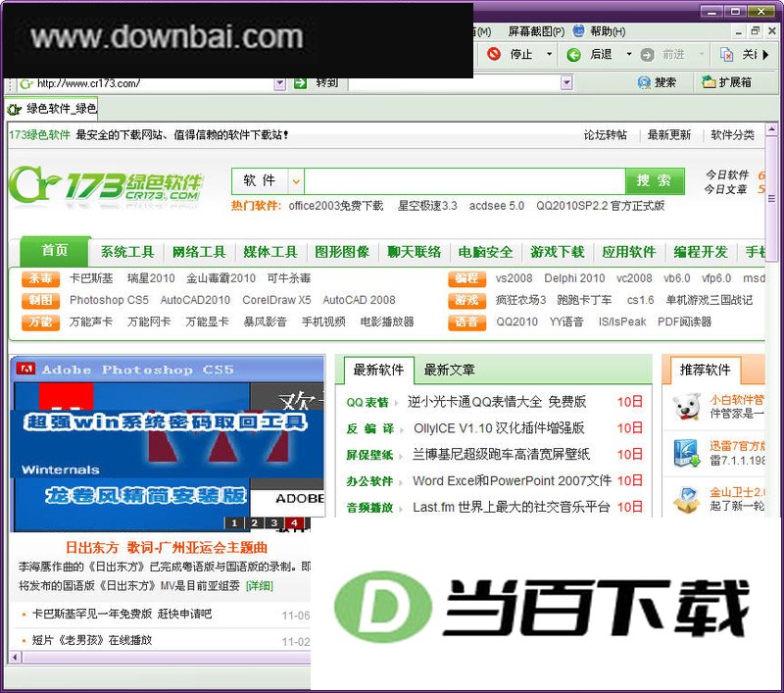Screen dimensions: 784x693
Task: Click the 迅雷7 download software icon
Action: click(x=686, y=453)
